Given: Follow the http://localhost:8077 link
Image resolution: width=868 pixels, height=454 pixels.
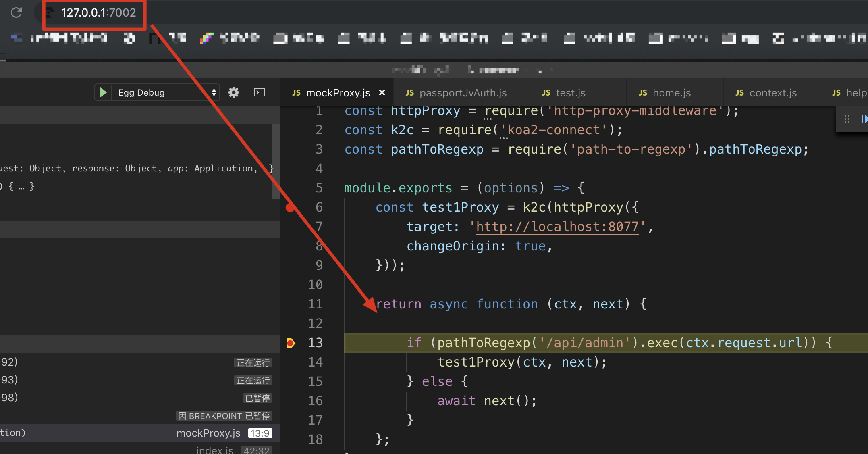Looking at the screenshot, I should [x=557, y=227].
